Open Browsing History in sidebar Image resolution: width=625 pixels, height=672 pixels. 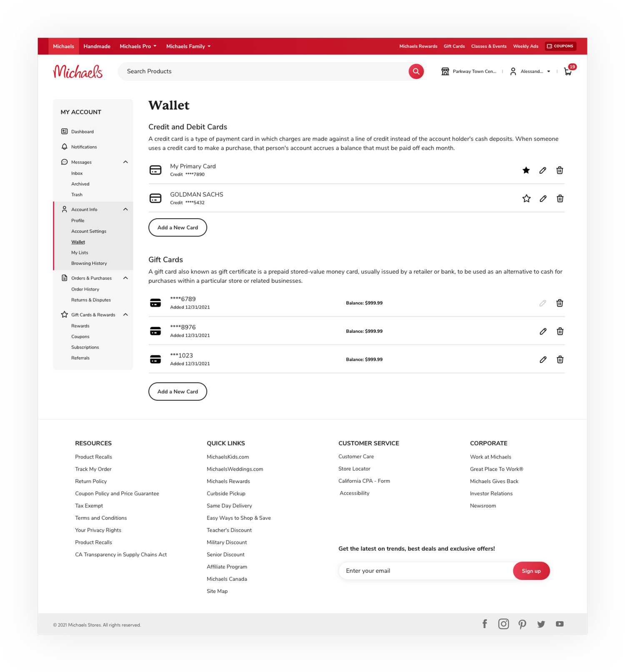click(89, 263)
